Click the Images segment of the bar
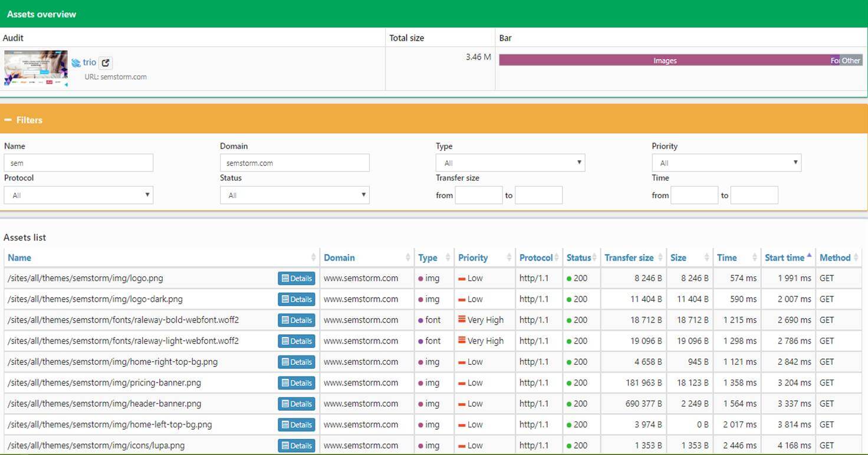The image size is (868, 455). [x=665, y=60]
